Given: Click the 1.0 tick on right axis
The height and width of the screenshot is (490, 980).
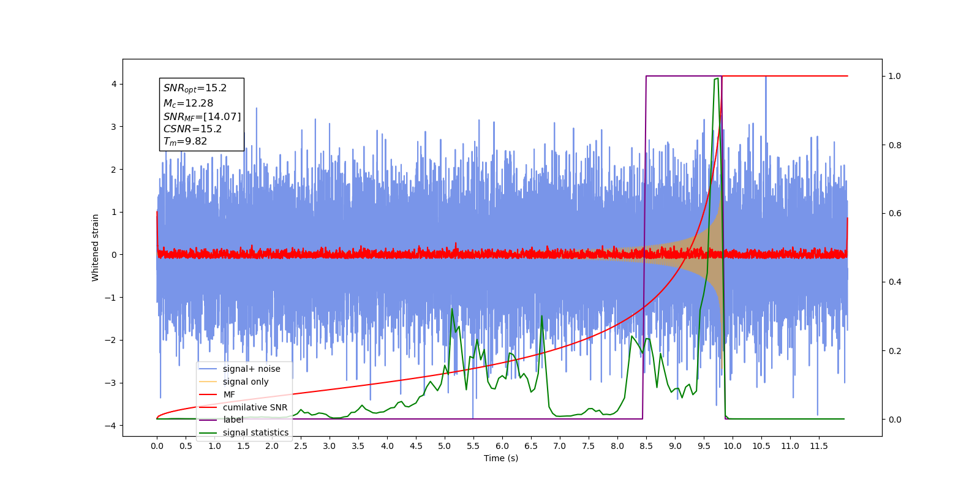Looking at the screenshot, I should pos(895,76).
